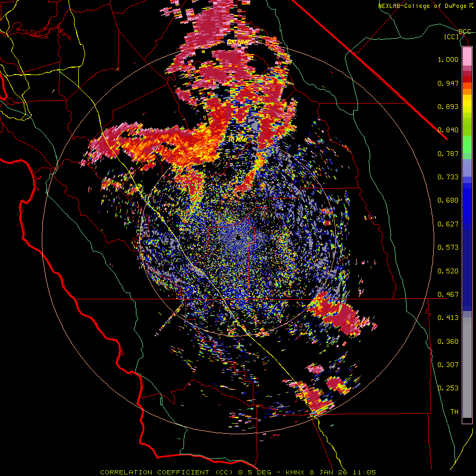This screenshot has width=476, height=476.
Task: Click the TH threshold label
Action: 454,412
